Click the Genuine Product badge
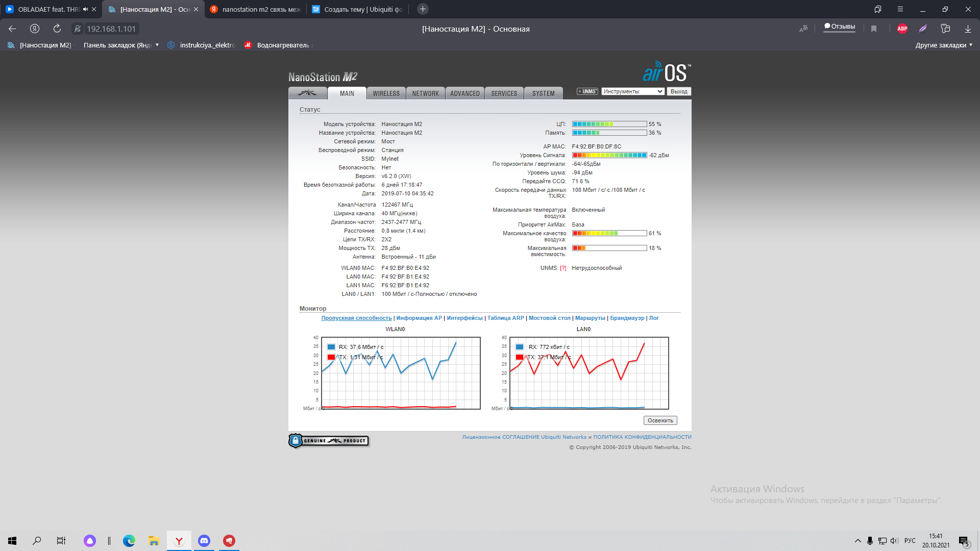Viewport: 980px width, 551px height. point(329,441)
